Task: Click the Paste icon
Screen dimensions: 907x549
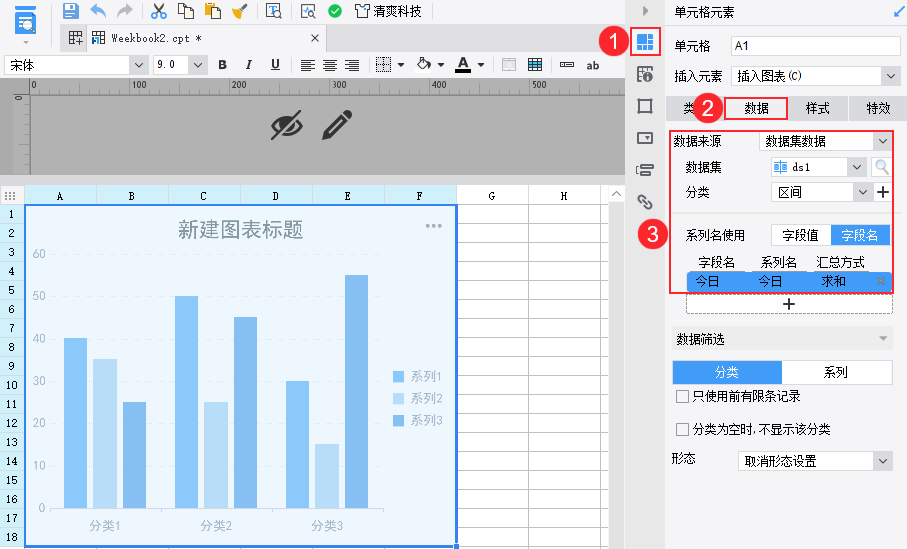Action: pos(213,11)
